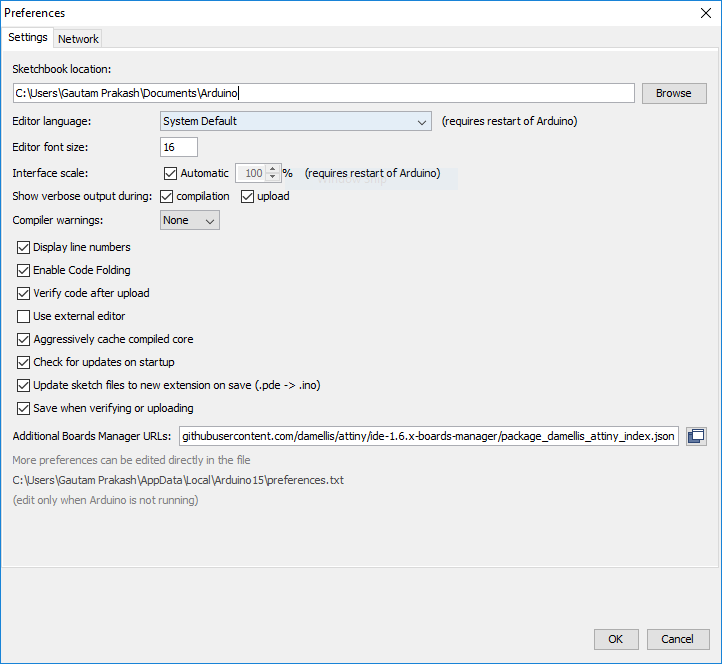Increase interface scale with the up arrow
This screenshot has height=664, width=722.
(x=273, y=169)
